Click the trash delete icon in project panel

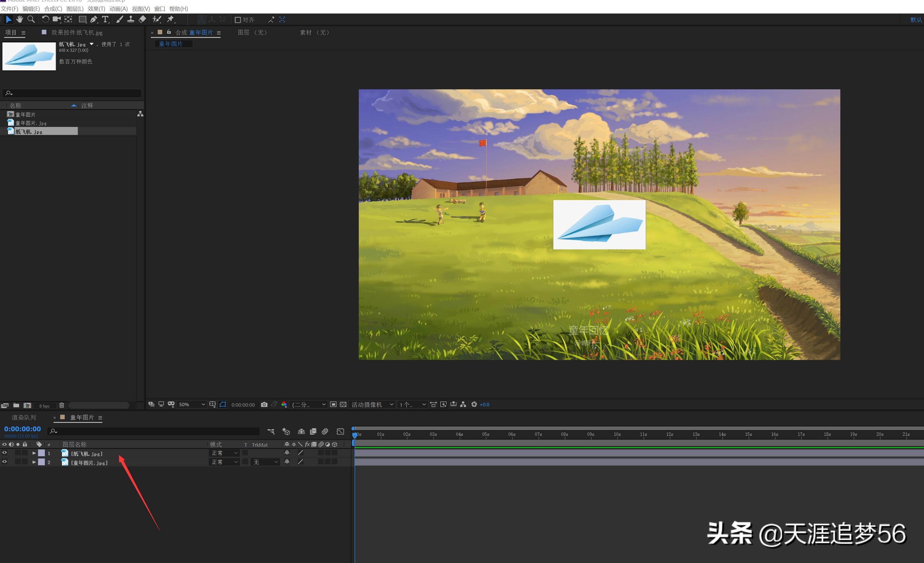(x=61, y=405)
